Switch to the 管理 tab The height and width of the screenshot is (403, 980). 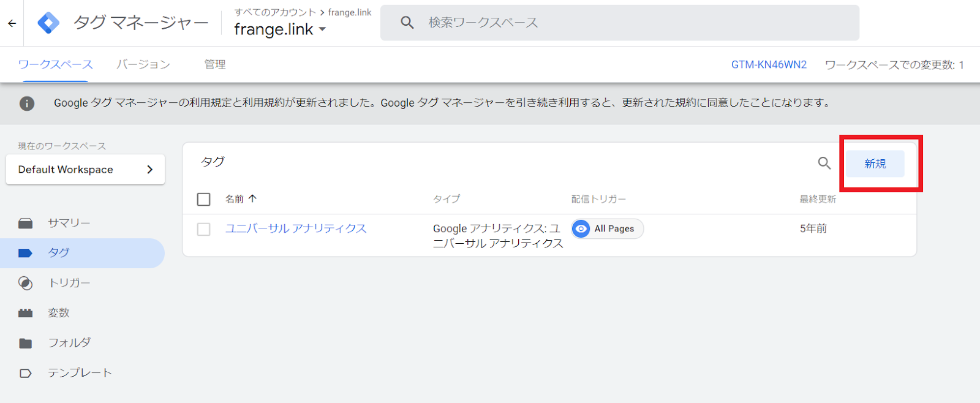pos(215,64)
